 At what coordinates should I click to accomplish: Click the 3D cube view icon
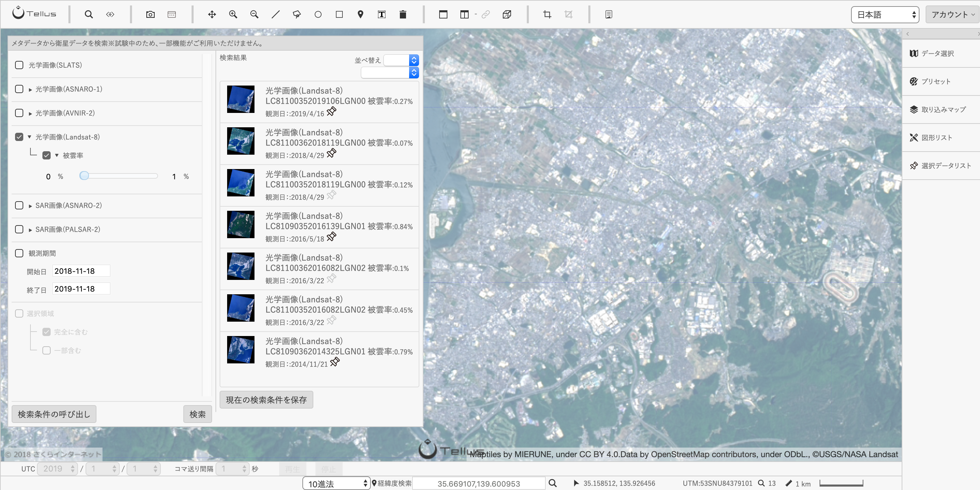pyautogui.click(x=507, y=14)
